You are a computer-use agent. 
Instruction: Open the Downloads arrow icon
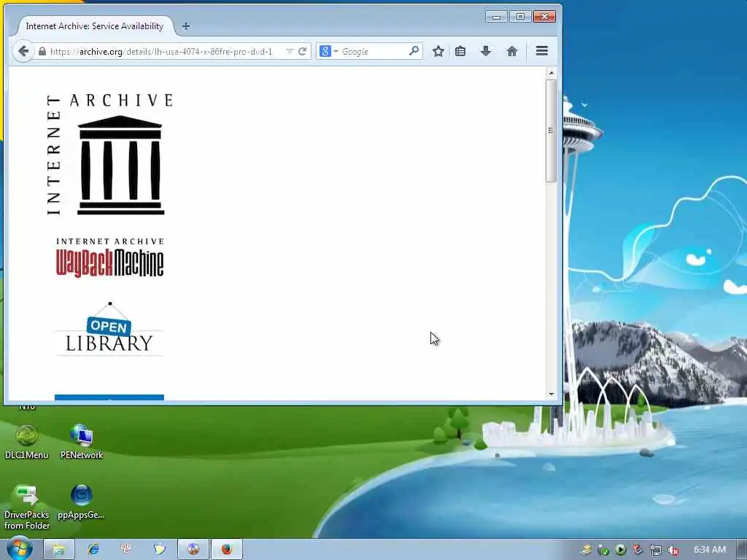[485, 51]
